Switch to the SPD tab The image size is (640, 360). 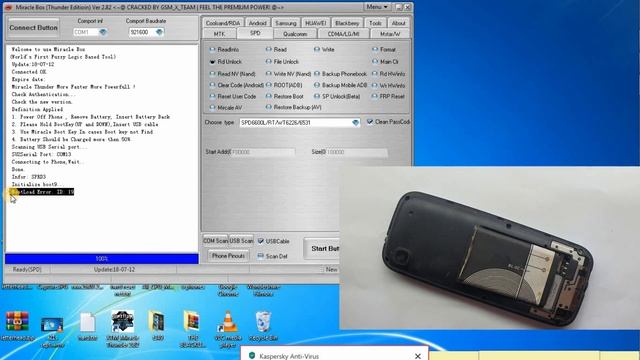pos(255,33)
